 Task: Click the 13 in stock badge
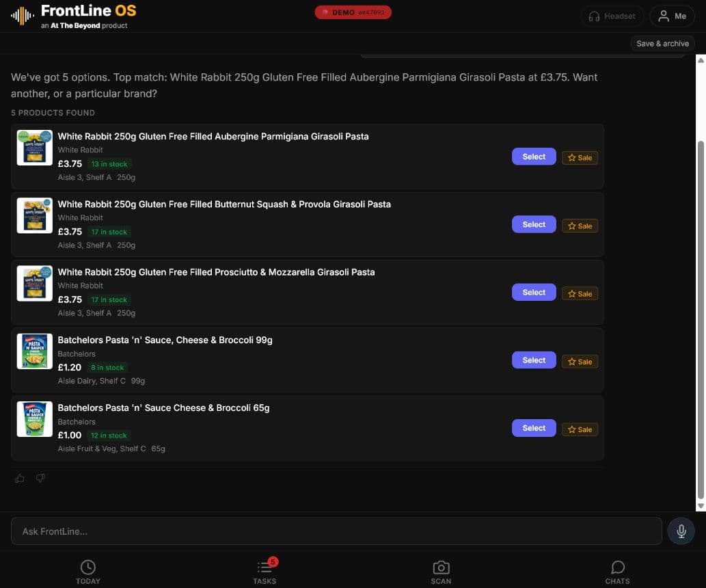tap(109, 164)
